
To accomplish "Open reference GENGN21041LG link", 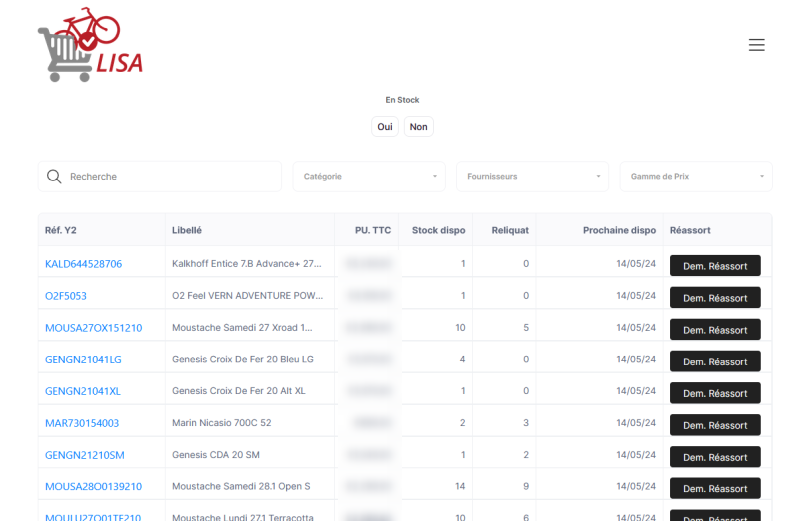I will [83, 360].
